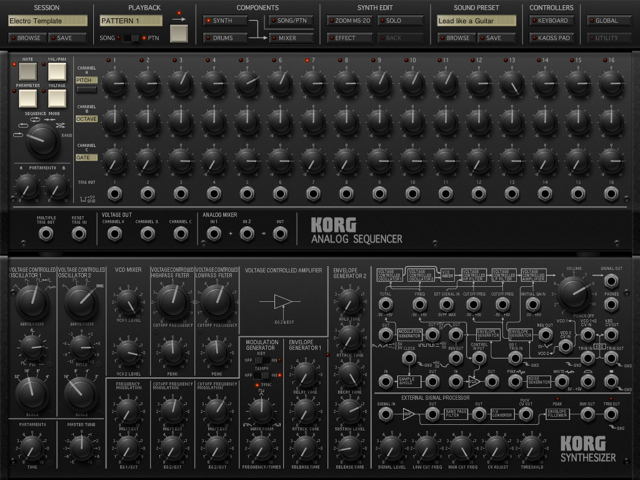The height and width of the screenshot is (480, 640).
Task: Click the Multiple Trig Out jack
Action: pyautogui.click(x=45, y=233)
